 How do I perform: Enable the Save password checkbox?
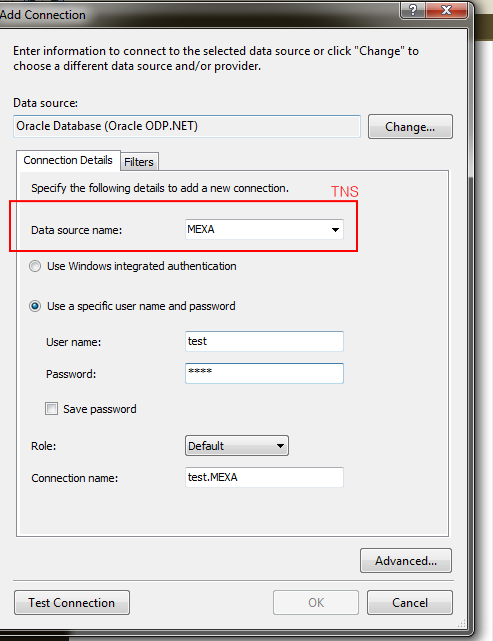click(x=51, y=409)
